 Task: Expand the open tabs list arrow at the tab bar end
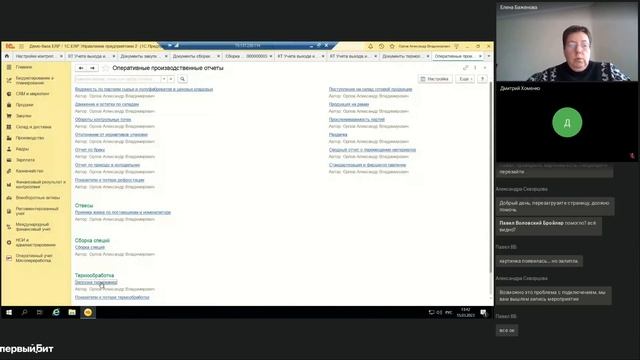pos(489,56)
